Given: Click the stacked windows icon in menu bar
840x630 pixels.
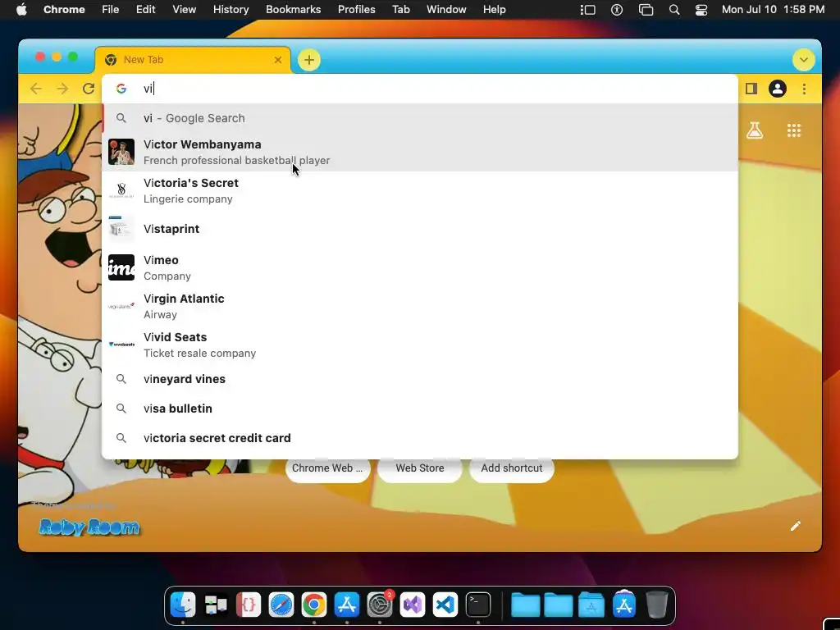Looking at the screenshot, I should pyautogui.click(x=646, y=10).
